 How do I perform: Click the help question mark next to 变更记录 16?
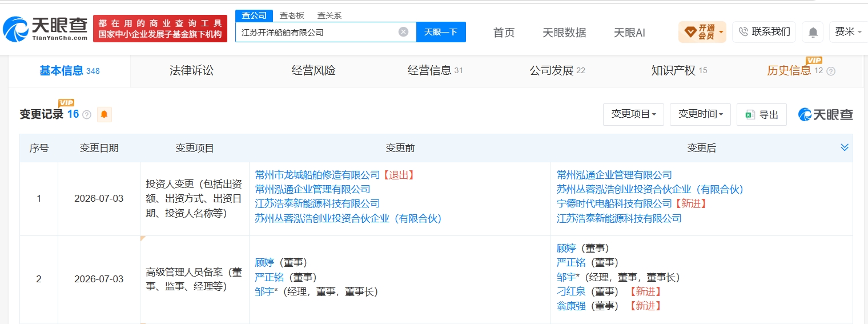click(x=87, y=115)
